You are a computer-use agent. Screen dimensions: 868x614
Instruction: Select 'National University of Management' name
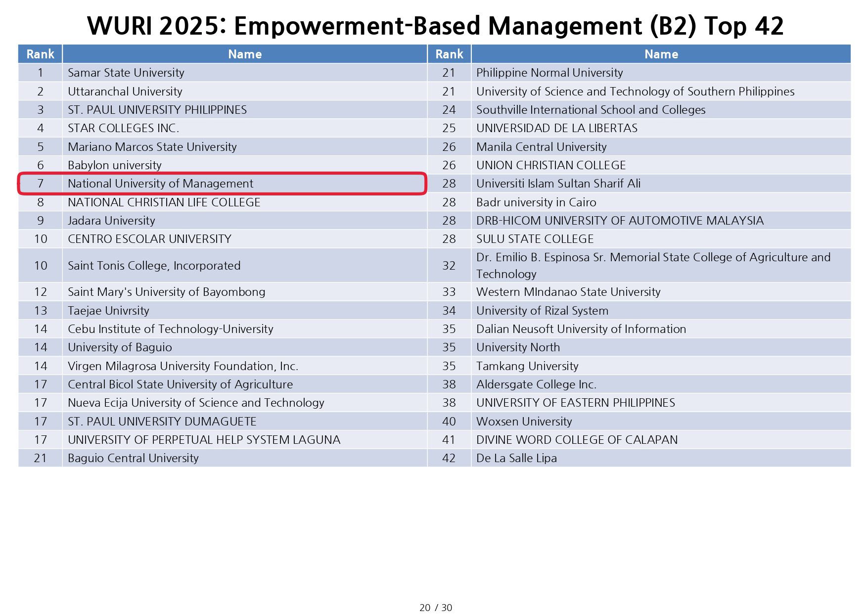pos(160,184)
